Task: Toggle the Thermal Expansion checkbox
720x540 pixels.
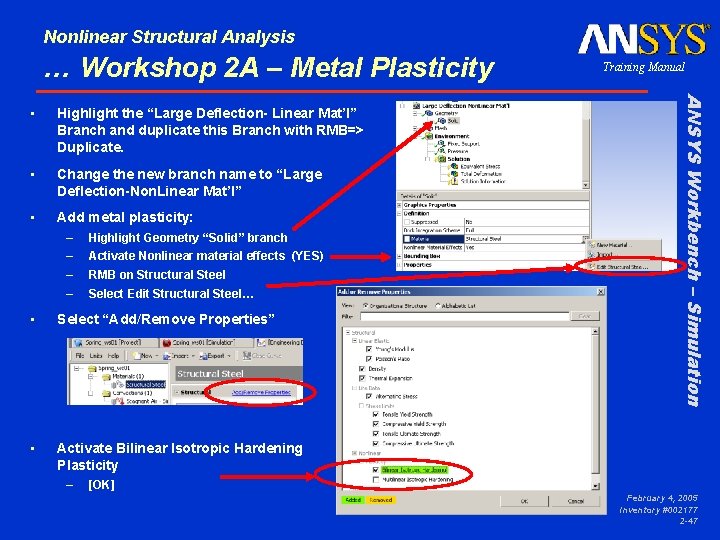Action: [x=362, y=378]
